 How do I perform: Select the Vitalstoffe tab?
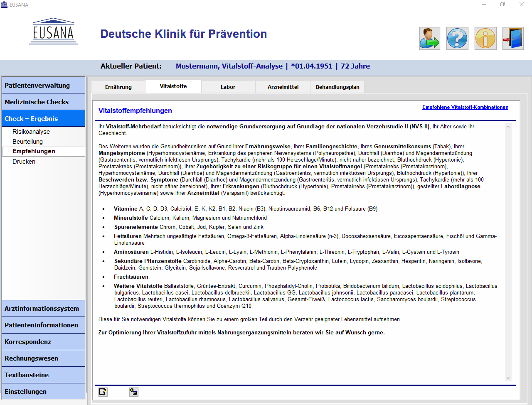pyautogui.click(x=173, y=86)
